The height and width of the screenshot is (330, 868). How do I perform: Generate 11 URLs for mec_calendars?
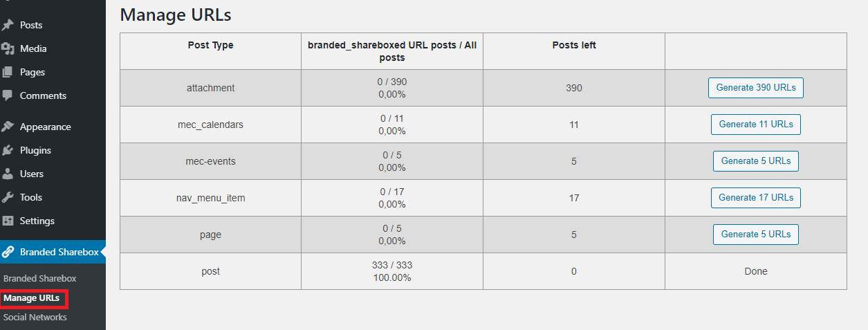(x=756, y=125)
